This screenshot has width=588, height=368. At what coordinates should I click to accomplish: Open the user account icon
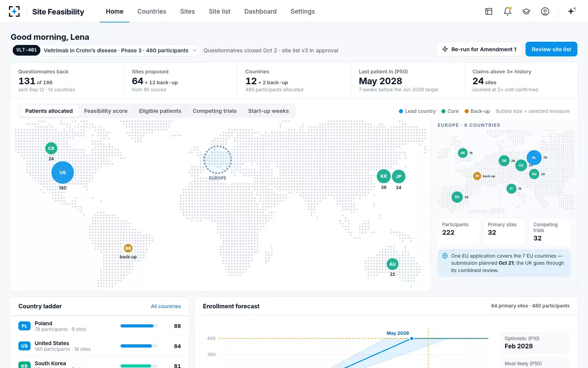tap(545, 11)
